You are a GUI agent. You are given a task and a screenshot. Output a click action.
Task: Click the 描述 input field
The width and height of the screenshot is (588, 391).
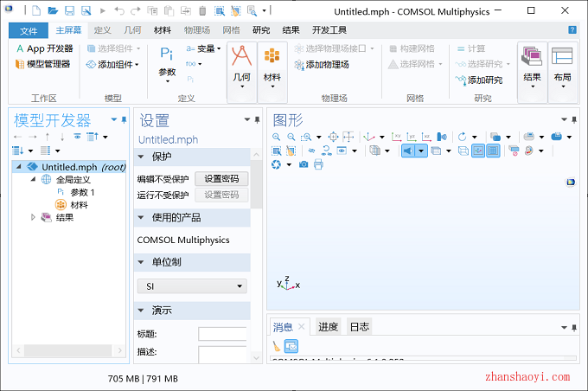click(222, 354)
